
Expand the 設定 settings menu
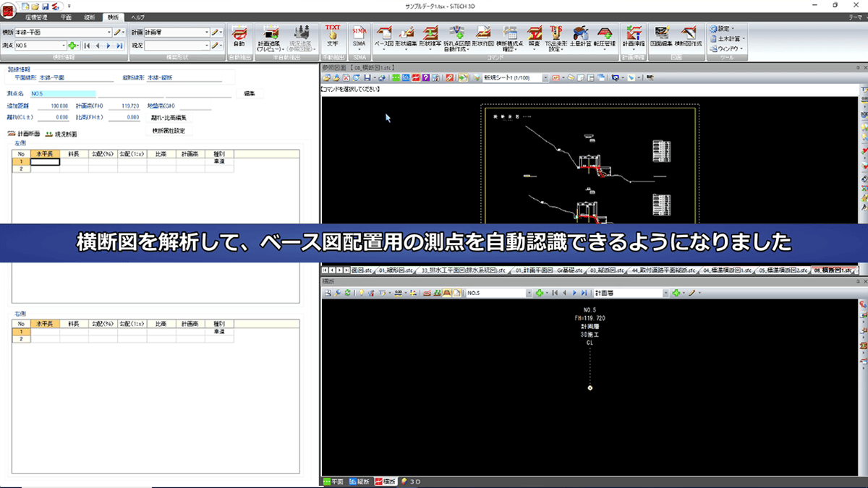726,28
